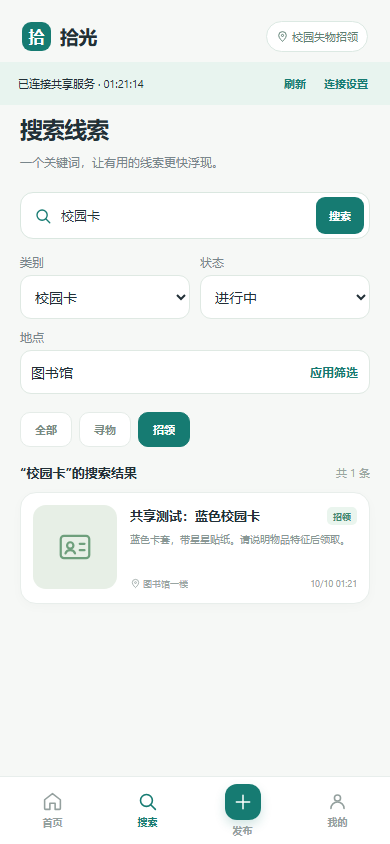This screenshot has width=390, height=844.
Task: Click the card description starting 蓝色卡套
Action: pyautogui.click(x=237, y=540)
